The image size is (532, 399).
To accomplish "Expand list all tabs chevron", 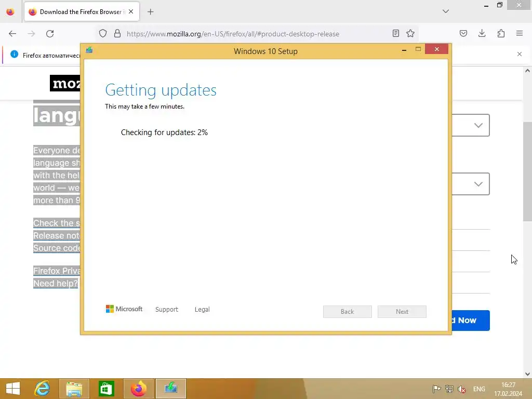I will click(x=446, y=11).
